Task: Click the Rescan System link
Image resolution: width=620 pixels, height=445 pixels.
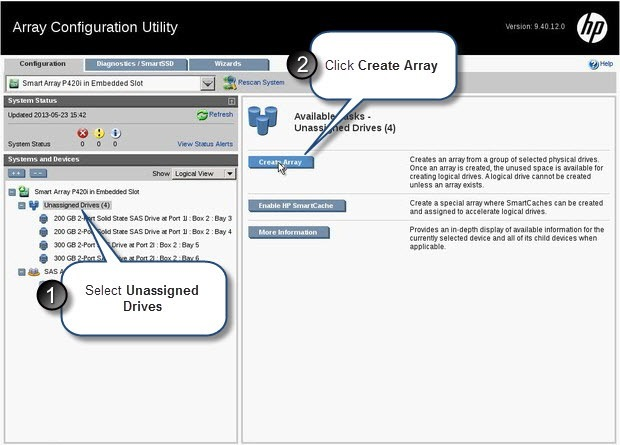Action: (261, 82)
